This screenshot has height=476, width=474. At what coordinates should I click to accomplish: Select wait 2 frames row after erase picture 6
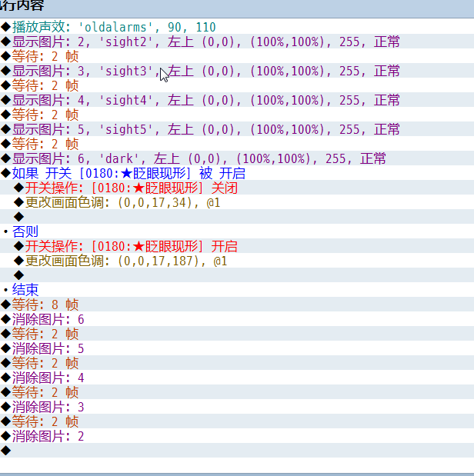(237, 334)
